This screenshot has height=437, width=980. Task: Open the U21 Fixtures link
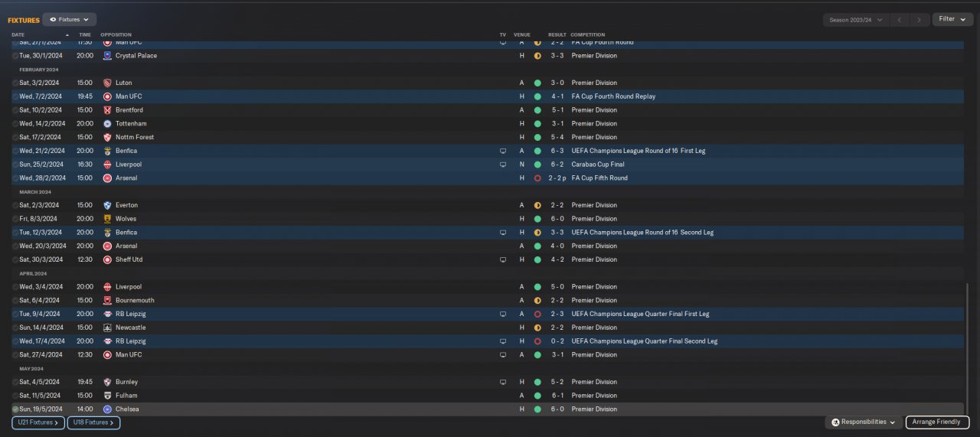38,422
